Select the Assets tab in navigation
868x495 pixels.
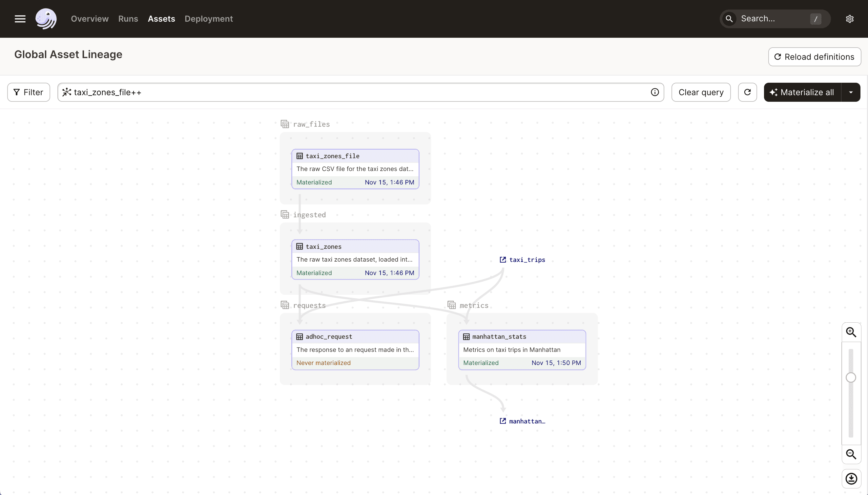pos(161,18)
